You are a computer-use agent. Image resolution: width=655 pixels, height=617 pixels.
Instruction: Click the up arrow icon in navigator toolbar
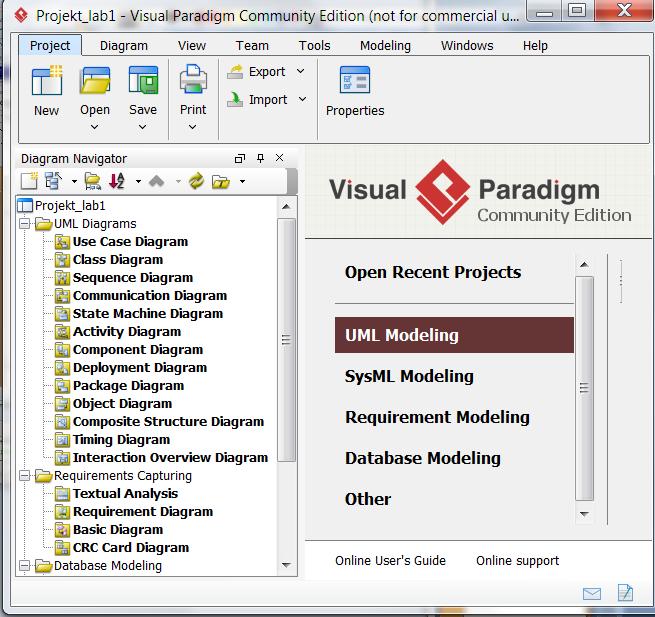(157, 181)
